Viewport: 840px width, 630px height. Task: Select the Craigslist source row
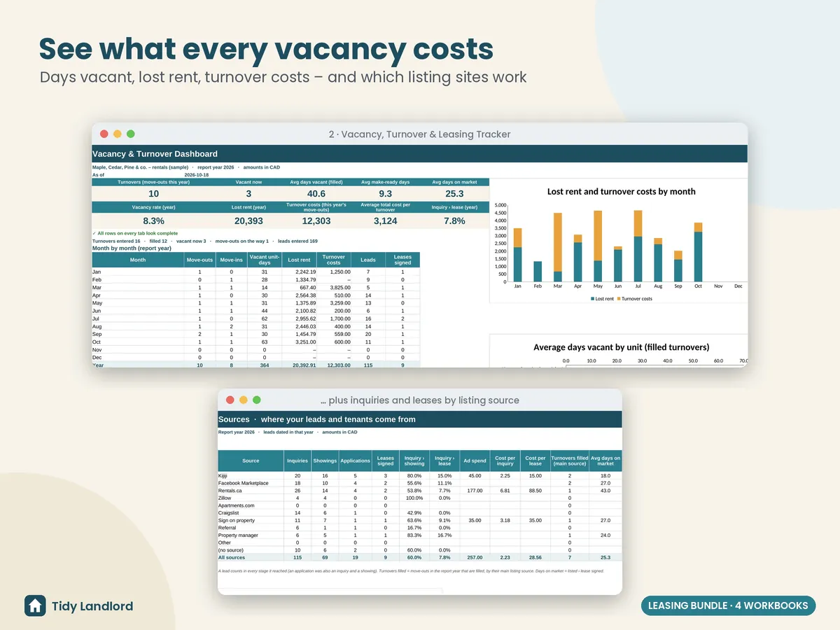[x=419, y=513]
